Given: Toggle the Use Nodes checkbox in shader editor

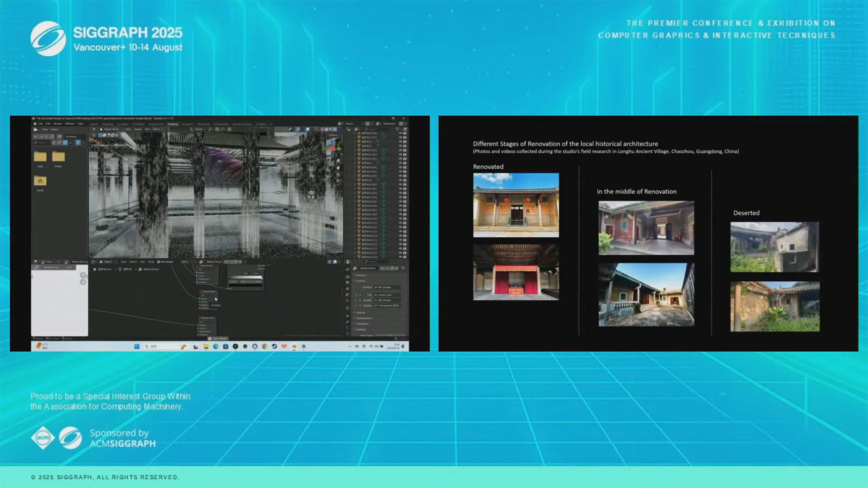Looking at the screenshot, I should coord(159,262).
